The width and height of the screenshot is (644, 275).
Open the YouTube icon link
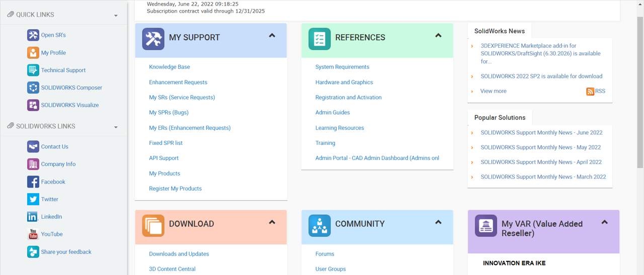(33, 234)
